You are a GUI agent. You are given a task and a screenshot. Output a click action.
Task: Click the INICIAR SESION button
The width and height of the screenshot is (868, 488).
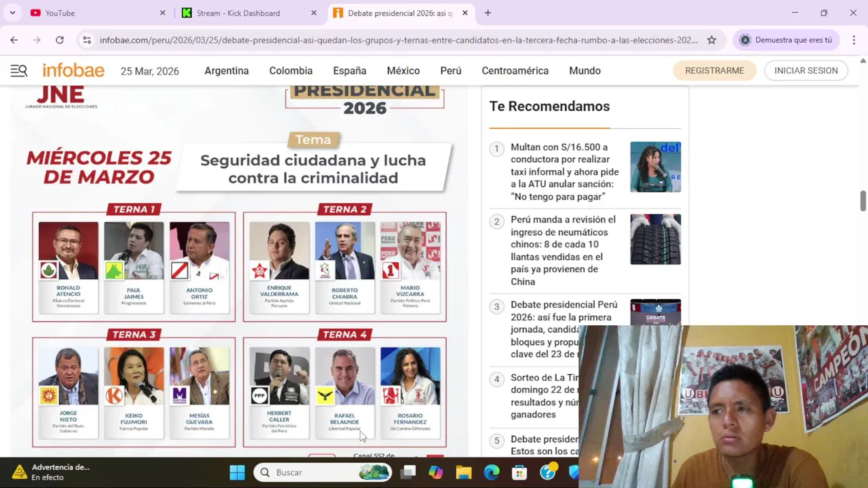pyautogui.click(x=806, y=70)
